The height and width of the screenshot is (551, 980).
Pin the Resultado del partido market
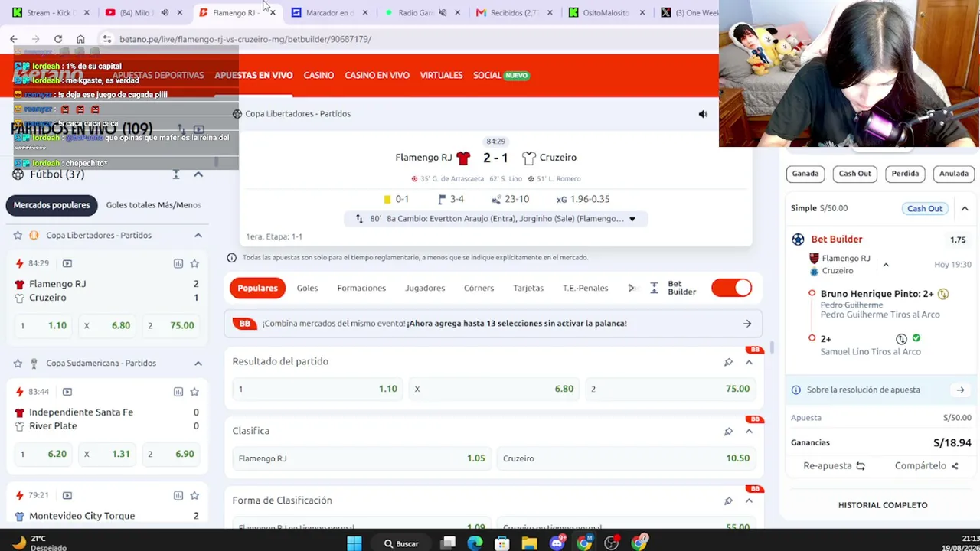[728, 362]
